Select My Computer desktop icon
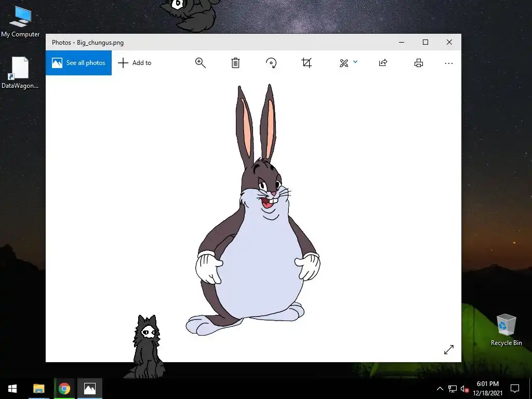The height and width of the screenshot is (399, 532). pyautogui.click(x=20, y=21)
